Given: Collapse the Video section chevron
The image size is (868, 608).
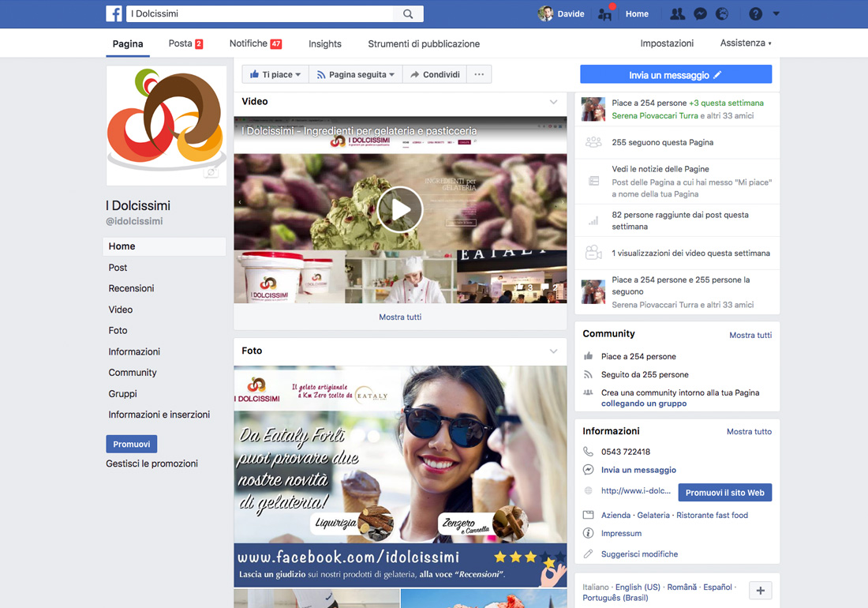Looking at the screenshot, I should (x=554, y=102).
